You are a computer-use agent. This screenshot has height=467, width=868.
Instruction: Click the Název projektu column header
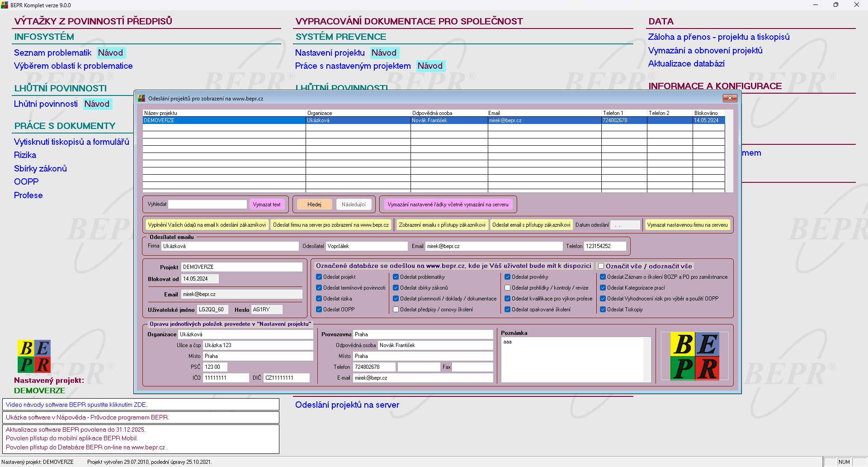[x=224, y=113]
